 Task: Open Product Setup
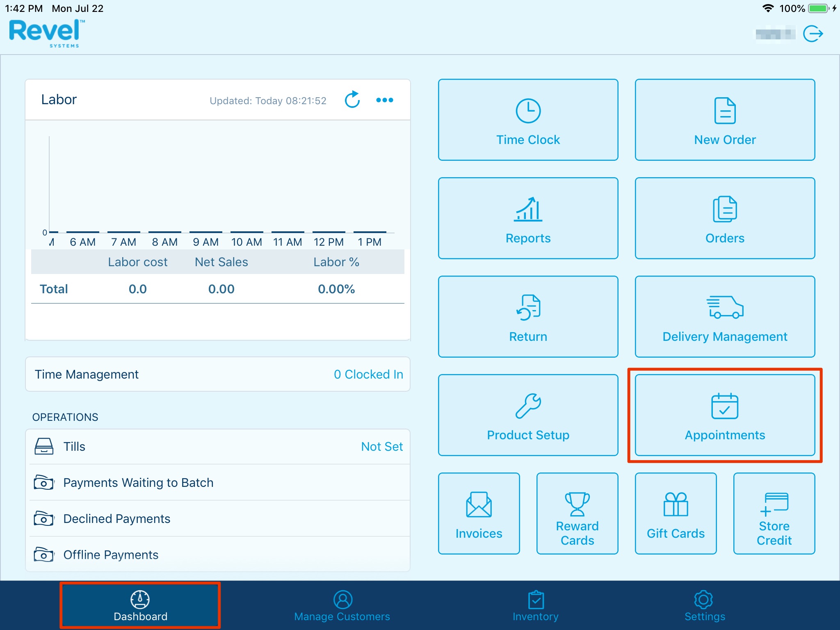528,415
